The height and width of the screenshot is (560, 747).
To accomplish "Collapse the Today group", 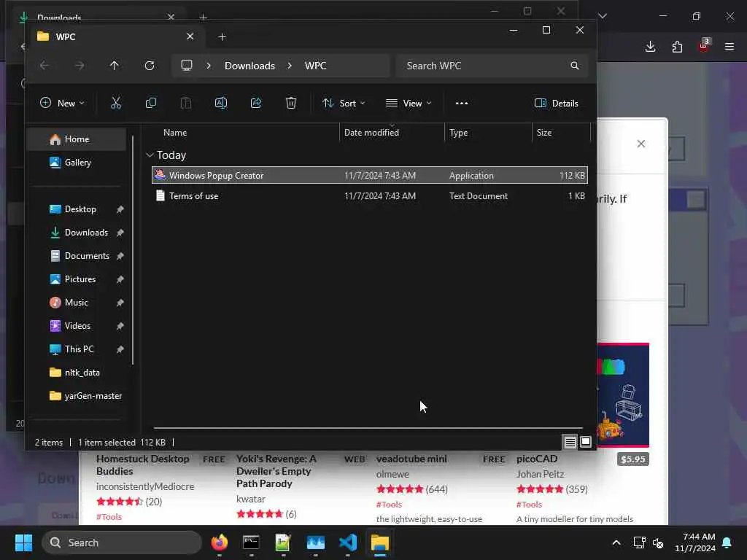I will tap(150, 155).
